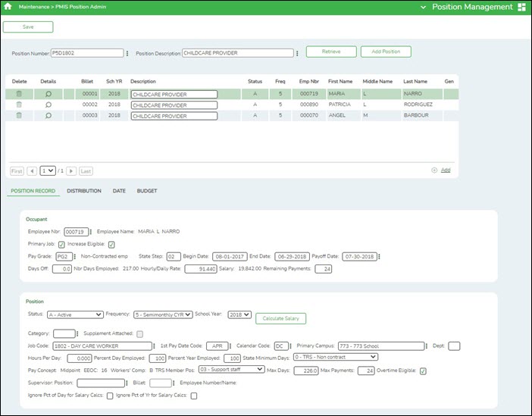532x416 pixels.
Task: Switch to the Distribution tab
Action: [83, 191]
